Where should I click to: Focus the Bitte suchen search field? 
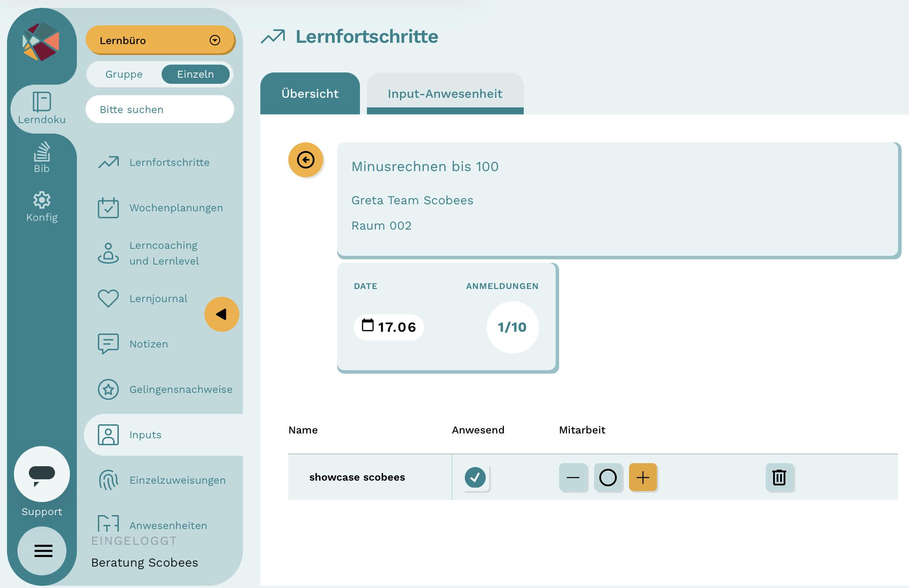[160, 109]
